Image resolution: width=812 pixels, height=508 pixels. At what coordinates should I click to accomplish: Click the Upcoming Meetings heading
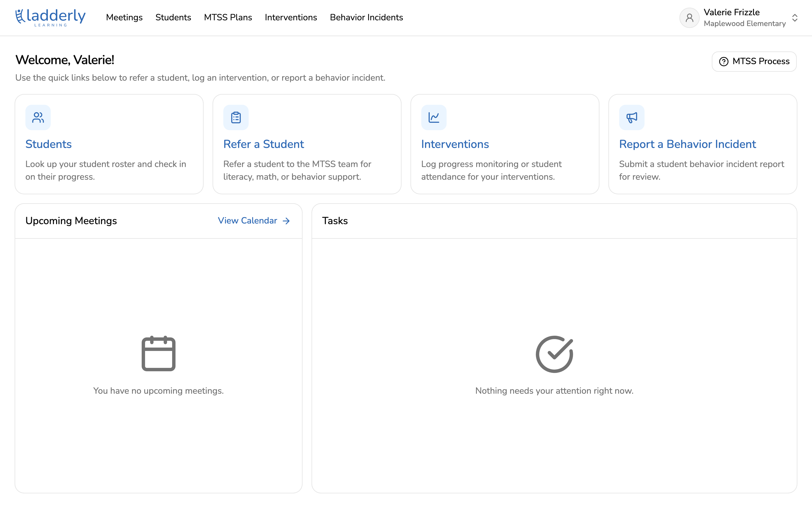tap(71, 221)
